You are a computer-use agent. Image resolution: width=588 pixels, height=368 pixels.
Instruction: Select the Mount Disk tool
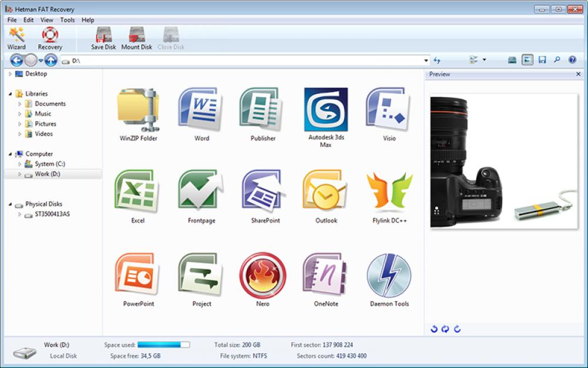(136, 36)
